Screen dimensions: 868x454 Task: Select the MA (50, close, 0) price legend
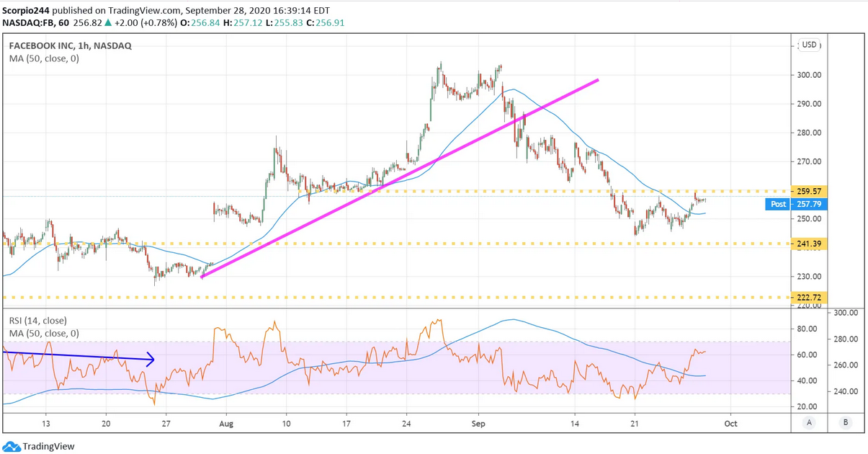click(44, 58)
